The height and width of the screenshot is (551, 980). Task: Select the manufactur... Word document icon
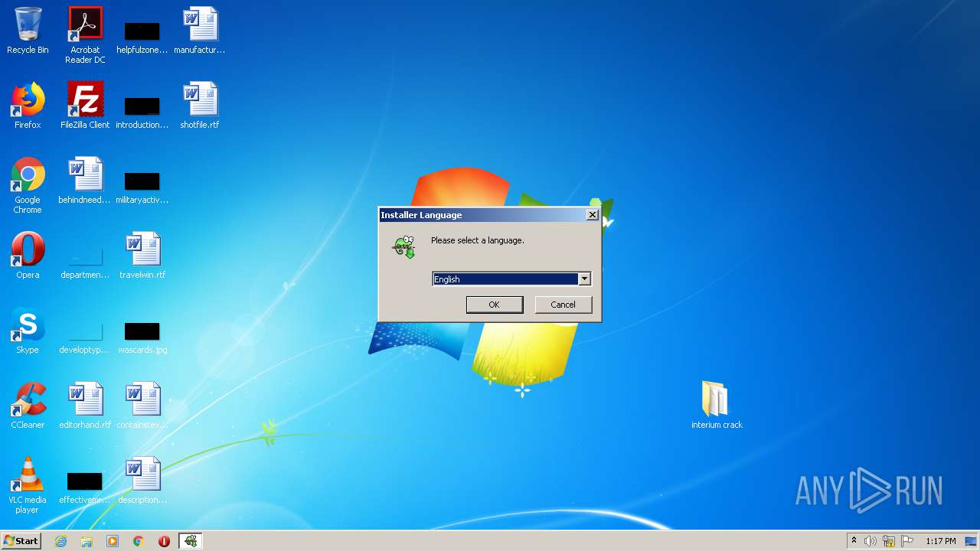coord(200,31)
